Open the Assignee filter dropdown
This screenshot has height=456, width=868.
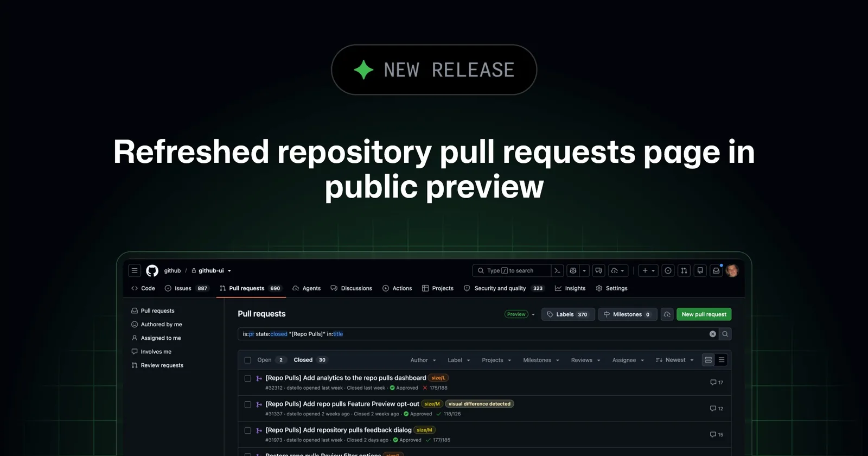(628, 360)
